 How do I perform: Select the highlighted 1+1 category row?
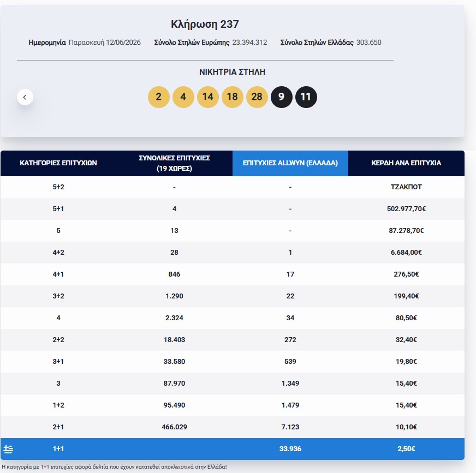click(x=233, y=449)
